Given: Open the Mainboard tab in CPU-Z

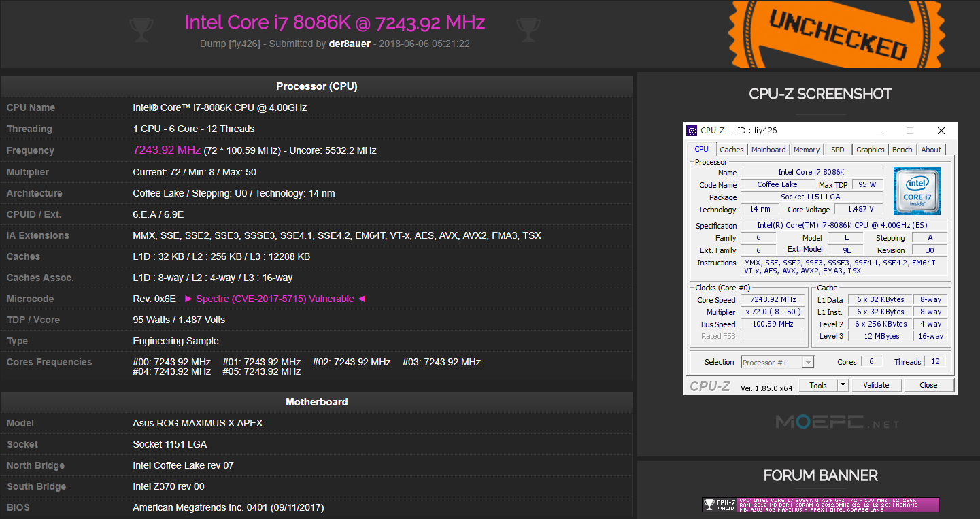Looking at the screenshot, I should (x=768, y=150).
